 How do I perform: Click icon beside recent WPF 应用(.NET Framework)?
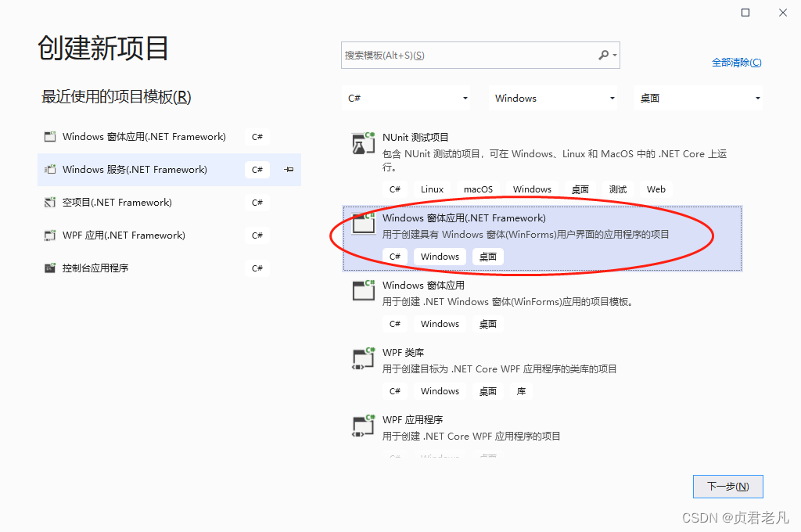(x=49, y=235)
